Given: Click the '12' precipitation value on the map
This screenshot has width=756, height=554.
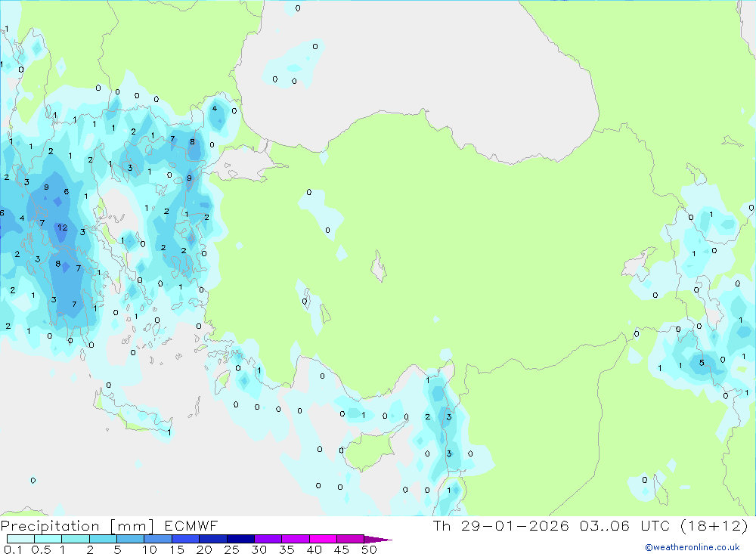Looking at the screenshot, I should [x=63, y=227].
